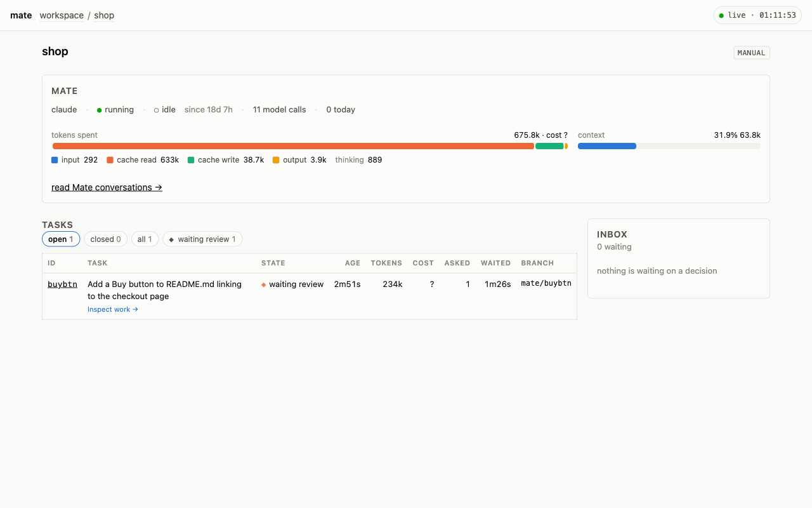Show all tasks filter
This screenshot has height=508, width=812.
(145, 239)
